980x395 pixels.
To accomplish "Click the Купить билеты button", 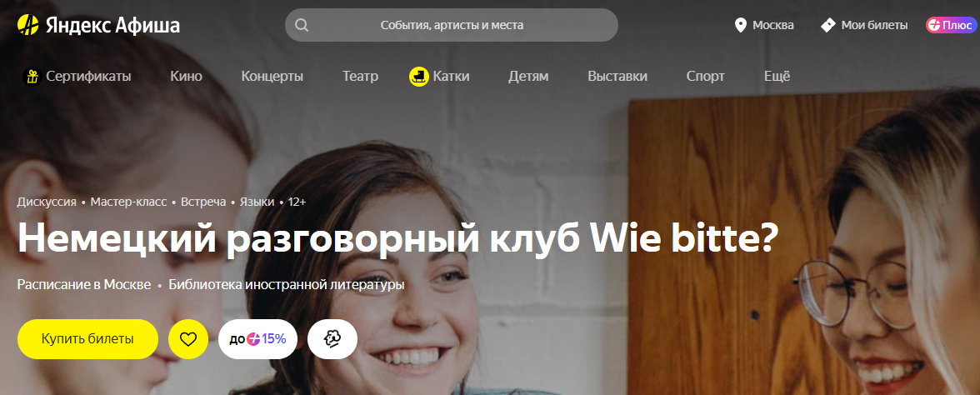I will 87,339.
